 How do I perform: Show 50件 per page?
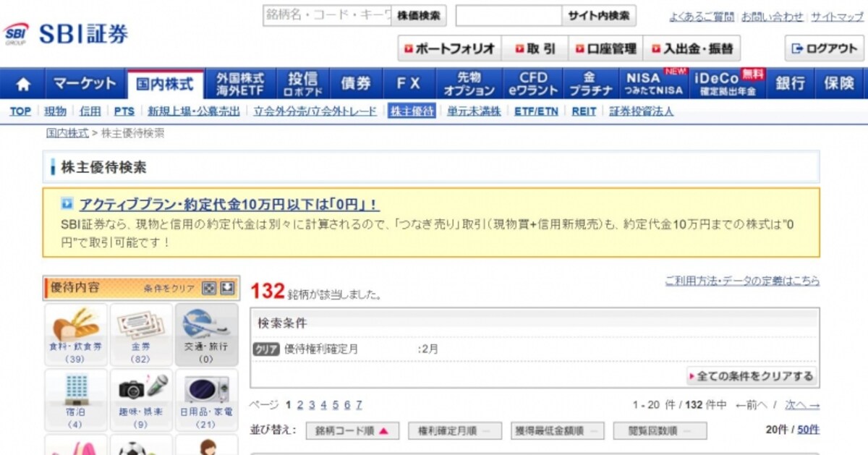[809, 430]
